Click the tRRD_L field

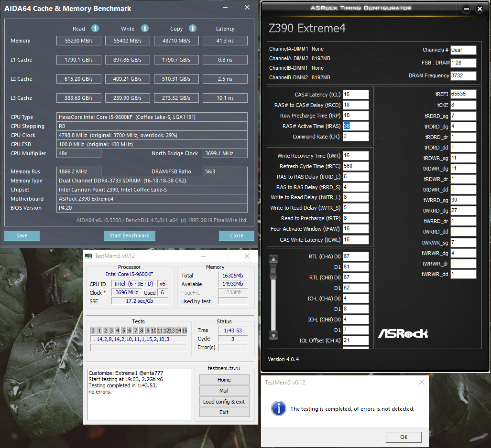point(356,176)
